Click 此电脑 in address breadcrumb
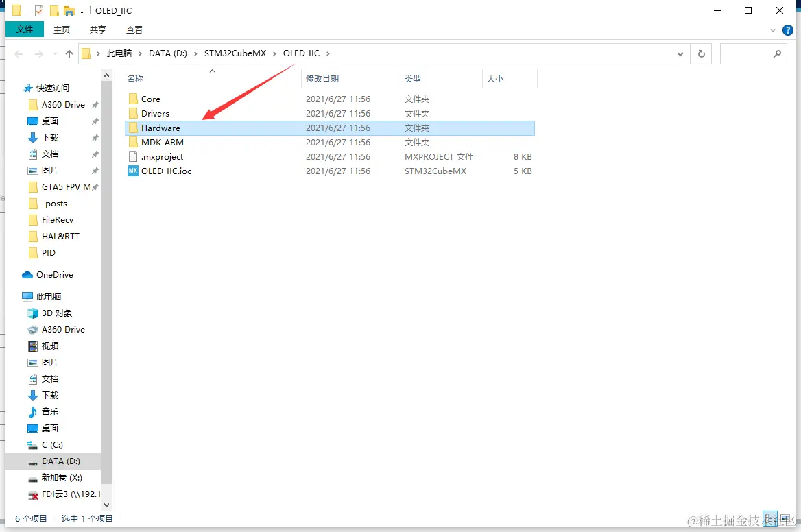This screenshot has height=532, width=801. pos(119,53)
